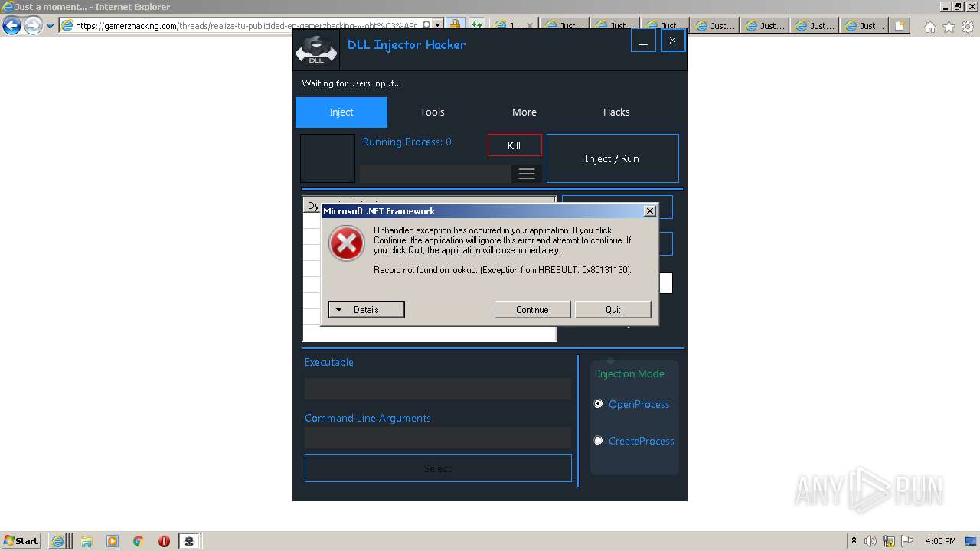Close the DLL Injector Hacker window
This screenshot has height=551, width=980.
672,41
